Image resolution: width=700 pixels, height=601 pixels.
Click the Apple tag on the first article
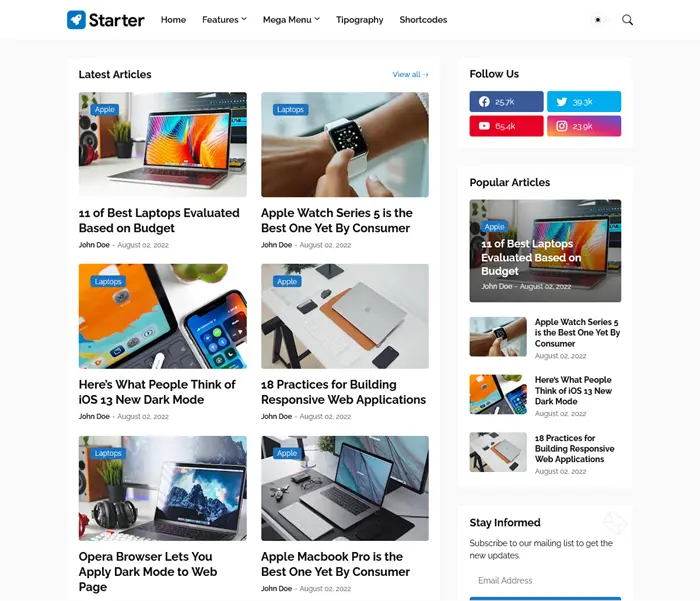pos(104,109)
